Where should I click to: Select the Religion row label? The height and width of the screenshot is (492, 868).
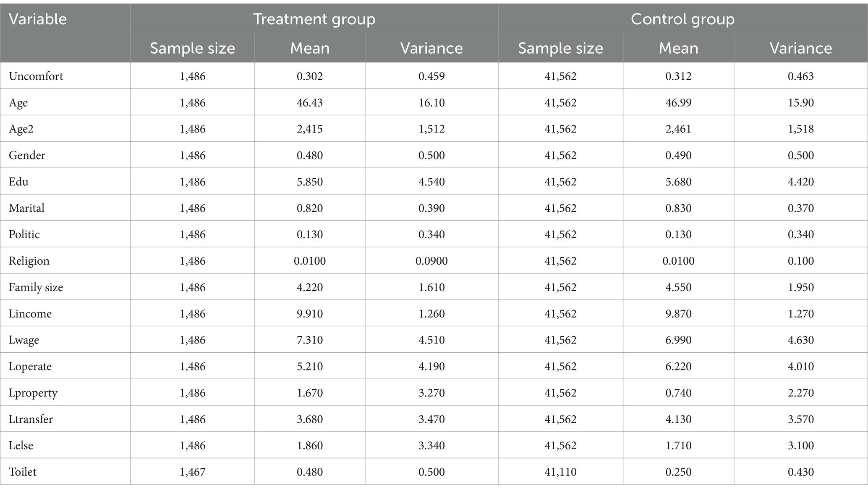(x=29, y=261)
